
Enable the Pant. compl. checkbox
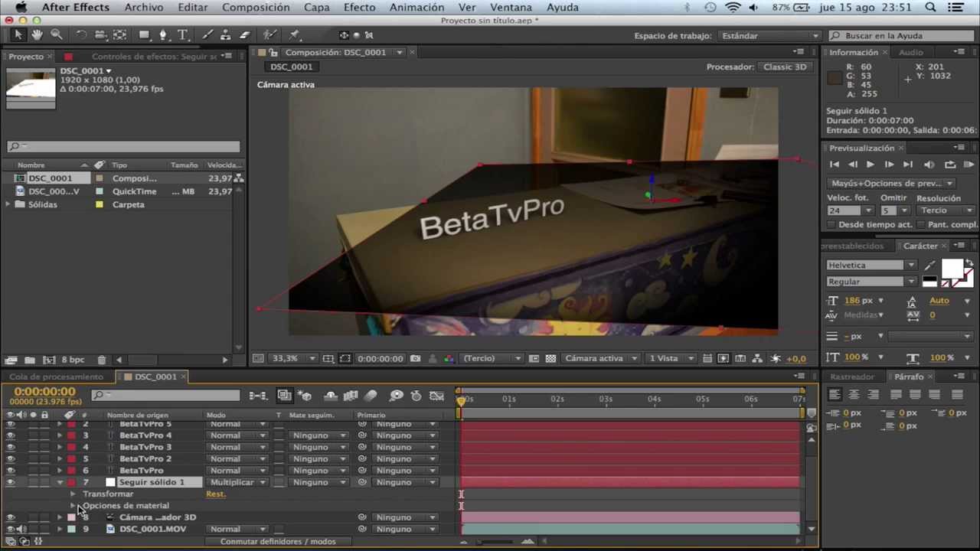pyautogui.click(x=920, y=225)
